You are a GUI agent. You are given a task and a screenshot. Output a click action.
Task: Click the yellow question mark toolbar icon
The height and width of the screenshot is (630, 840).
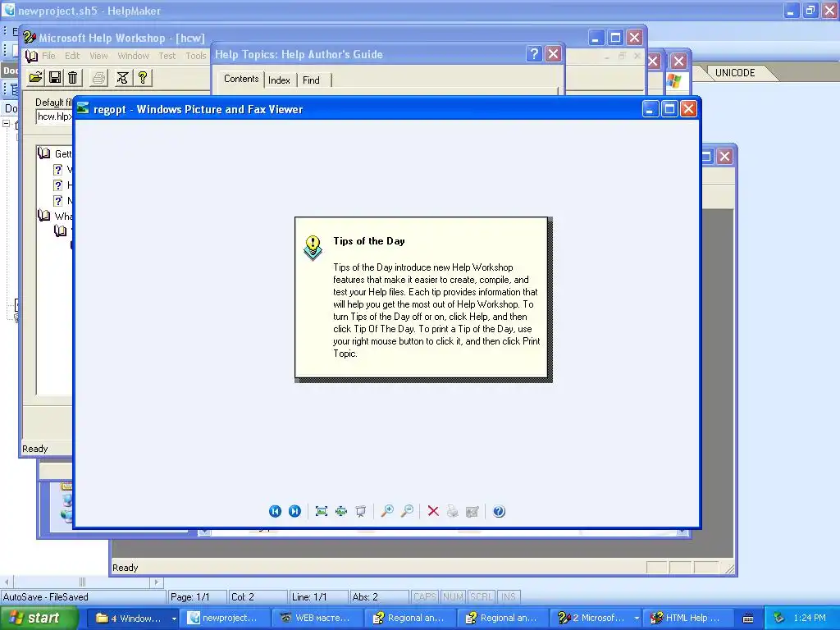click(x=143, y=78)
